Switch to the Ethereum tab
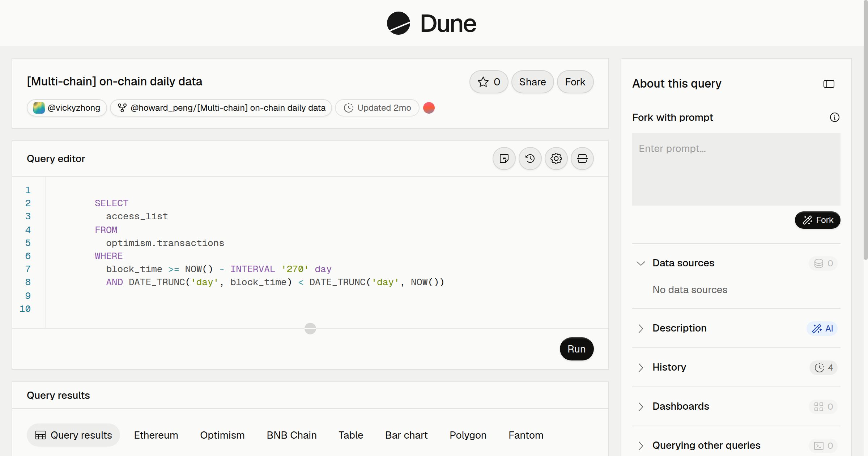This screenshot has height=456, width=868. 156,435
